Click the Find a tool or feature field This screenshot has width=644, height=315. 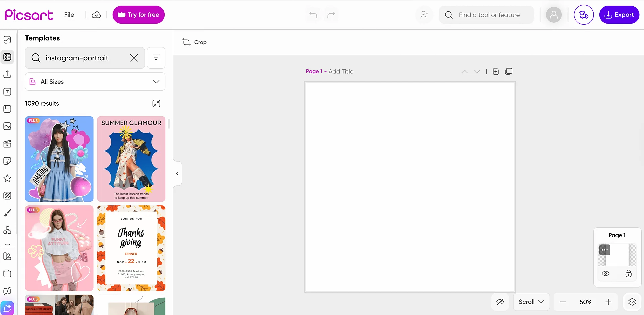(x=486, y=15)
